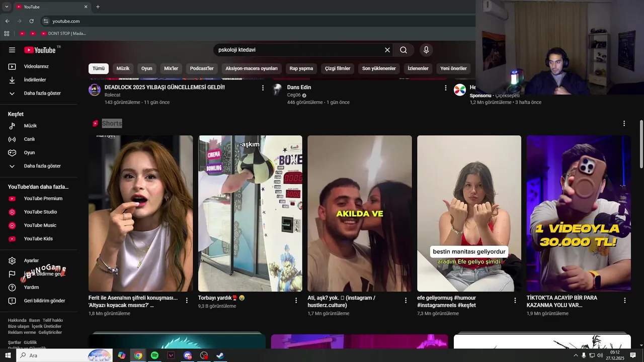This screenshot has width=644, height=362.
Task: Open Discord from the taskbar
Action: tap(188, 355)
